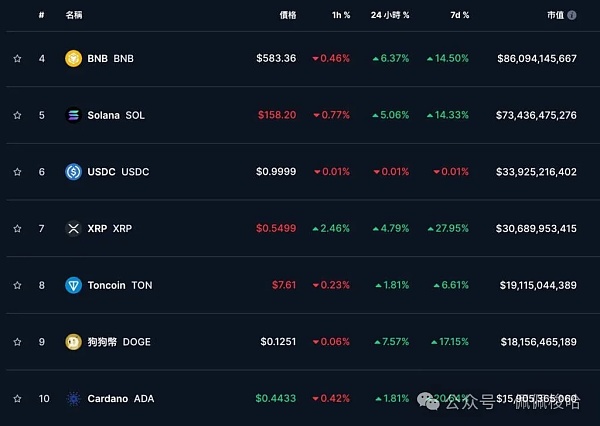
Task: Star the XRP row as favorite
Action: point(17,229)
